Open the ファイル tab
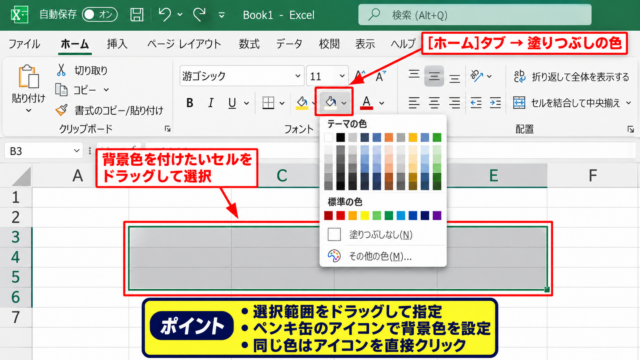640x360 pixels. tap(24, 44)
